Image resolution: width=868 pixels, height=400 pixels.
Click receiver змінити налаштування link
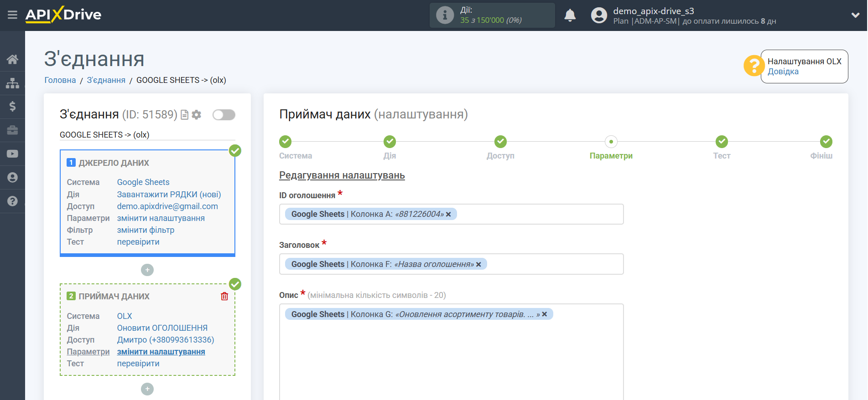(161, 352)
